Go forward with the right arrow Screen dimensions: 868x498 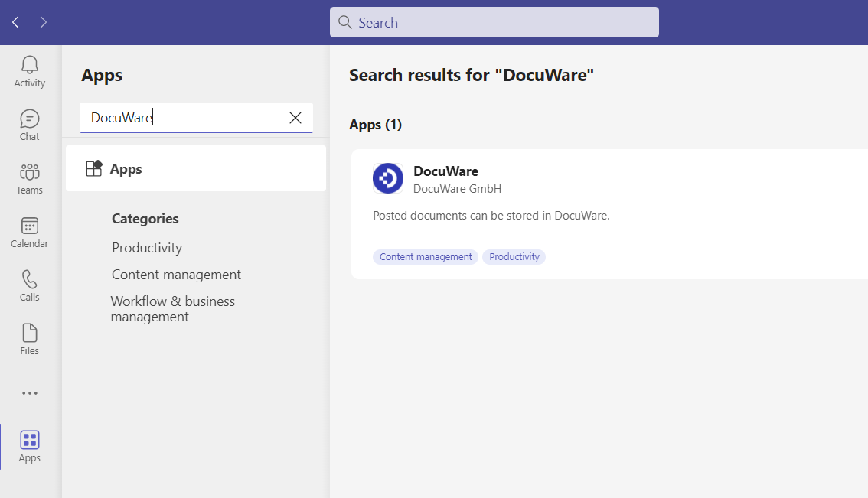[x=43, y=22]
